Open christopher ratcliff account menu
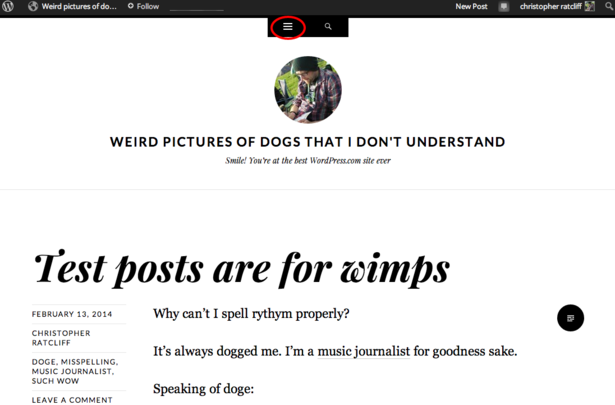 pos(551,6)
